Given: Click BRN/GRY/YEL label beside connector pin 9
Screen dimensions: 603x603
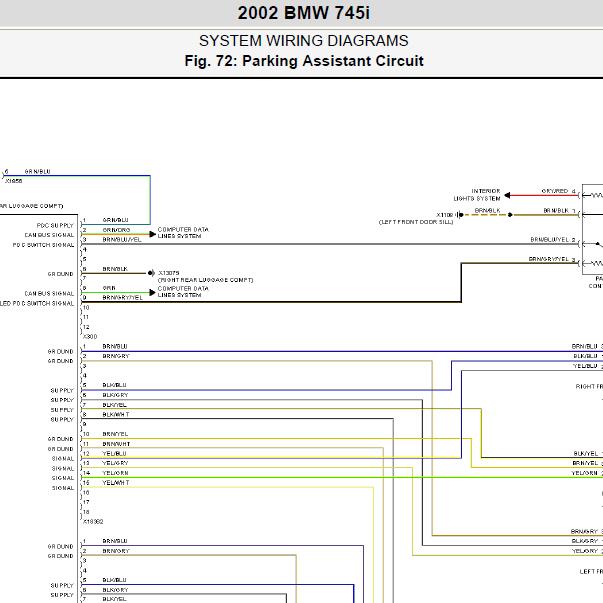Looking at the screenshot, I should tap(122, 298).
